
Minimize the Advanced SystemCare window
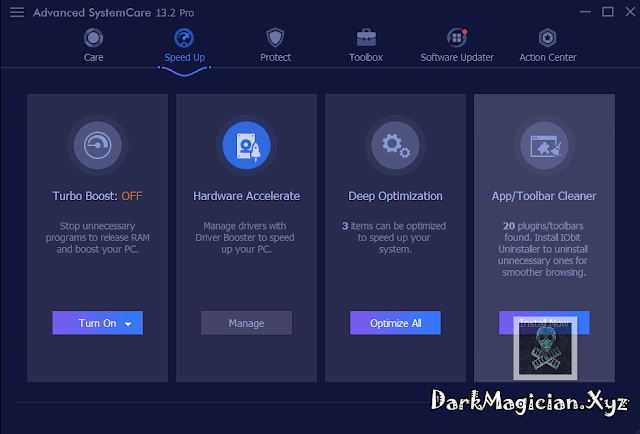click(585, 12)
